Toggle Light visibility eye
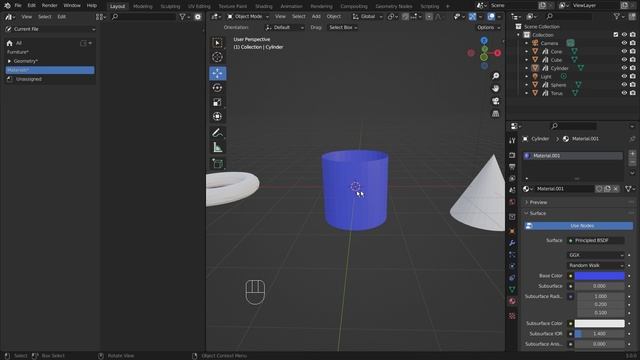 click(624, 76)
